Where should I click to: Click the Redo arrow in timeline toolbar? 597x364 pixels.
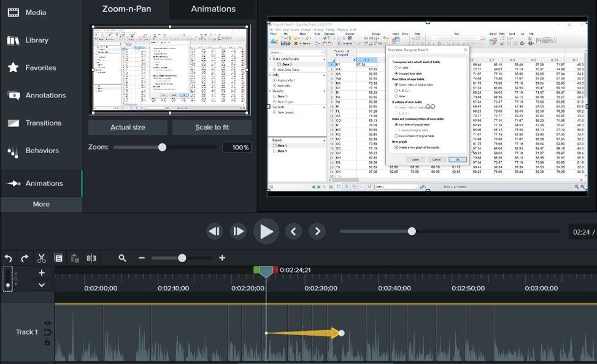[25, 258]
